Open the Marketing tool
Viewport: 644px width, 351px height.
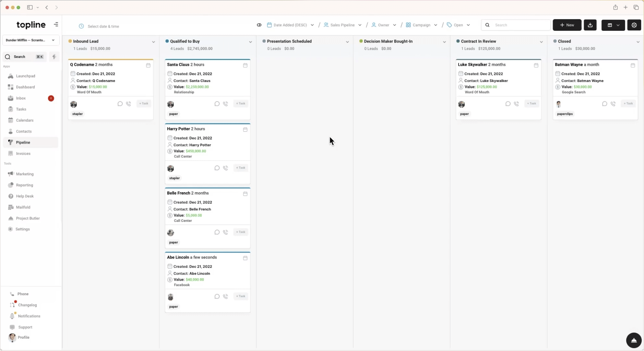click(x=25, y=174)
